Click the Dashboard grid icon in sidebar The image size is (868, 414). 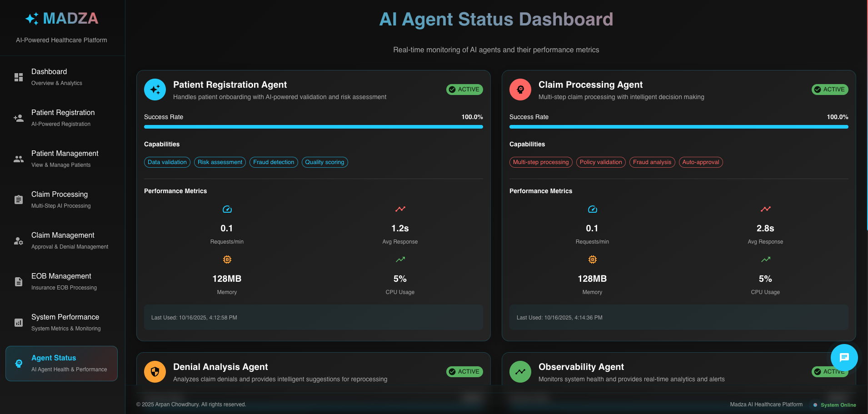[x=19, y=77]
